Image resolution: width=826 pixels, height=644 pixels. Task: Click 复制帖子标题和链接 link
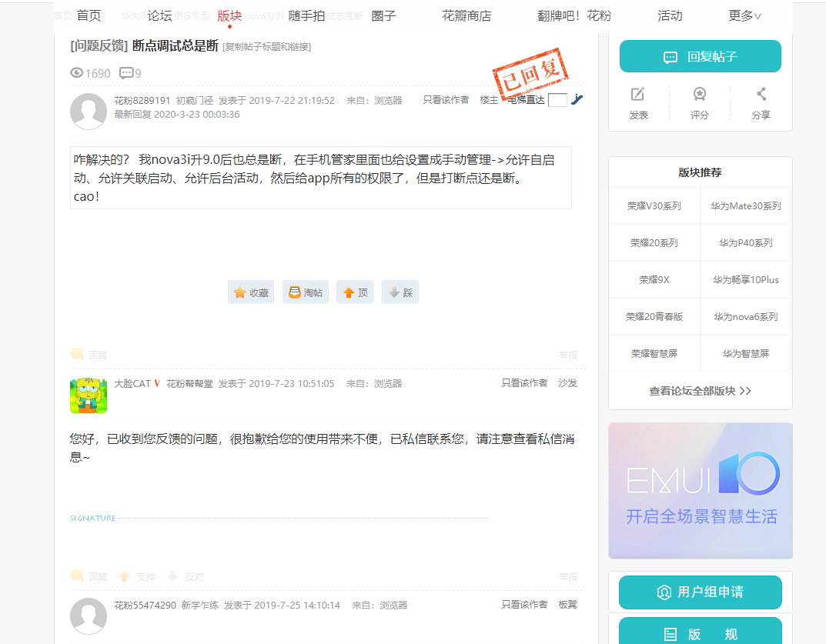coord(266,47)
